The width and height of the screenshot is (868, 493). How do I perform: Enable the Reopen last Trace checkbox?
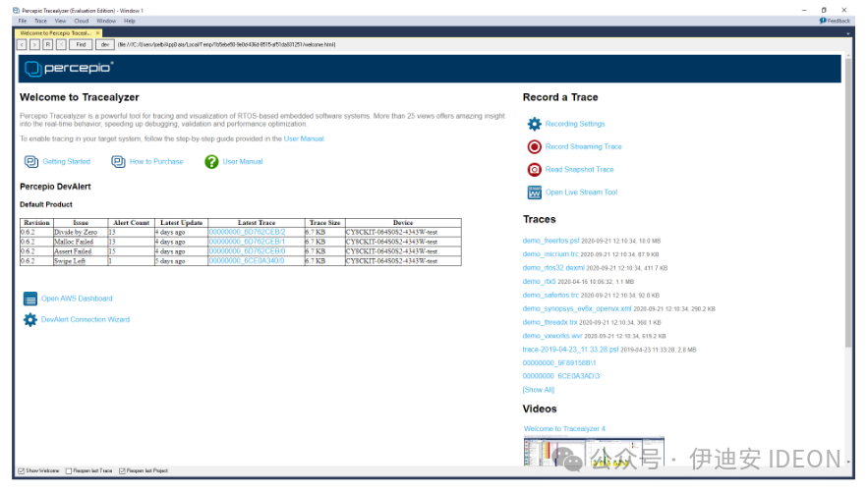click(x=69, y=470)
